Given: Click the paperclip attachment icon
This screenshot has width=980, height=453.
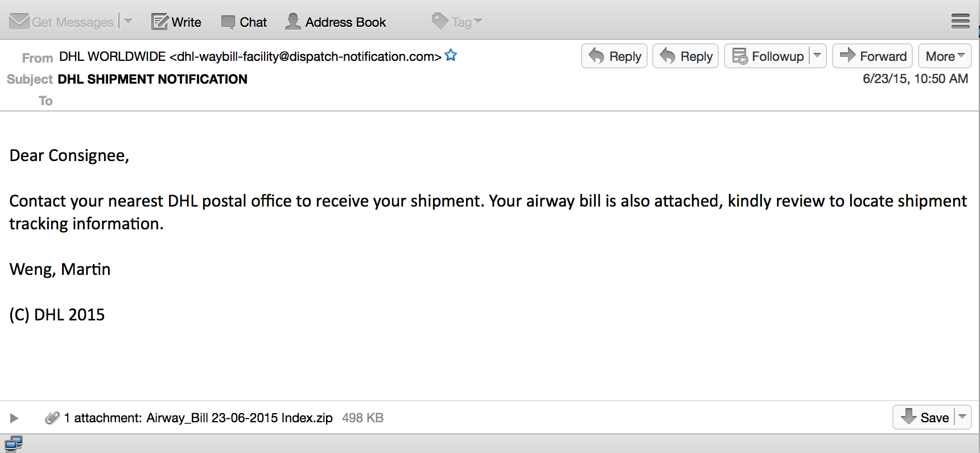Looking at the screenshot, I should (52, 418).
